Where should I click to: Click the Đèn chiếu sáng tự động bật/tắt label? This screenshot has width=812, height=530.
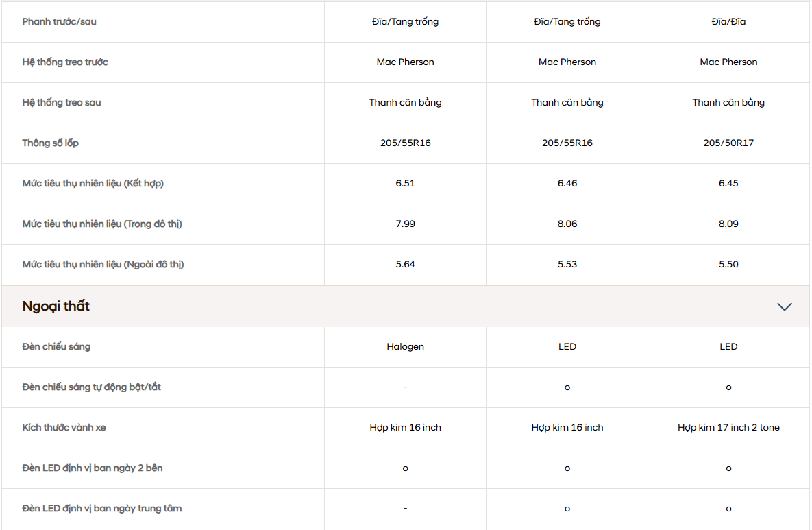(92, 387)
